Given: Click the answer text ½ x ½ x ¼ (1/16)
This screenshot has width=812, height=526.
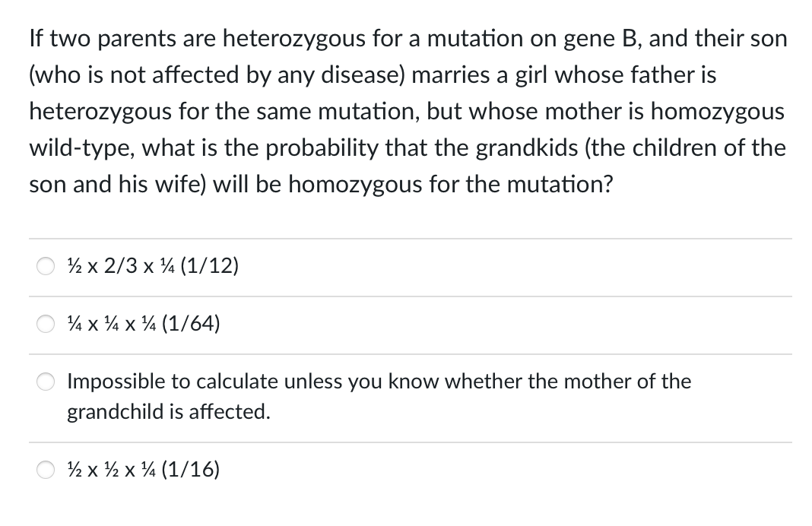Looking at the screenshot, I should 142,470.
